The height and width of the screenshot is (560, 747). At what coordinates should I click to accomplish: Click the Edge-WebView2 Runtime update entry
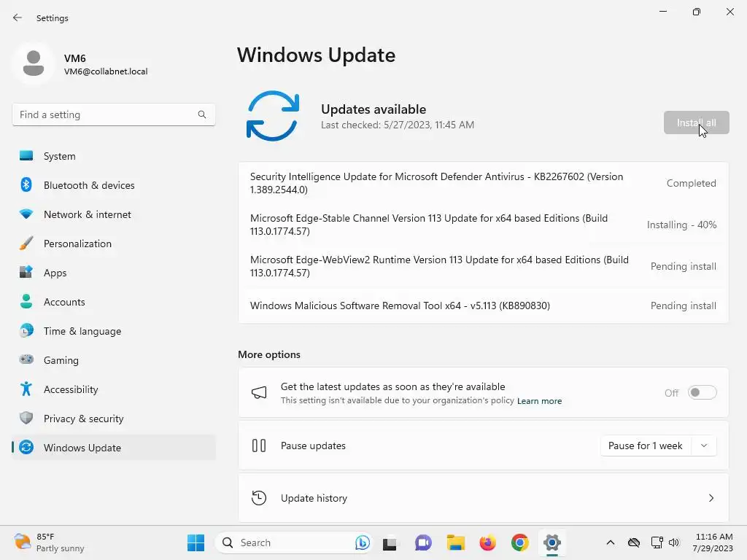[483, 266]
